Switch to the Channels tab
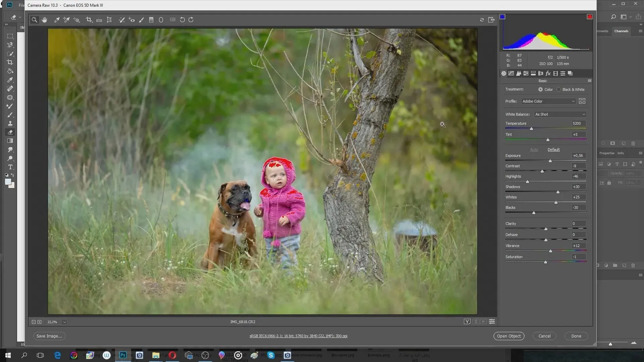644x362 pixels. pyautogui.click(x=621, y=31)
